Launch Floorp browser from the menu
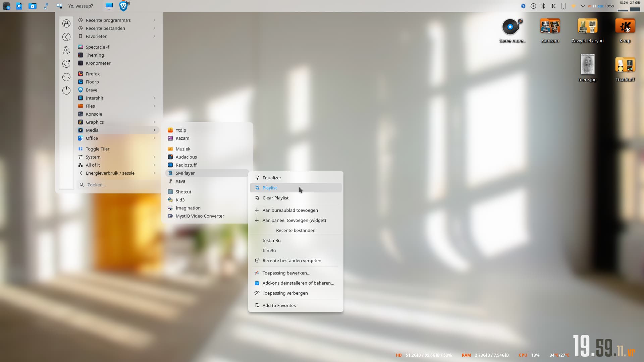Screen dimensions: 644x362 point(118,82)
